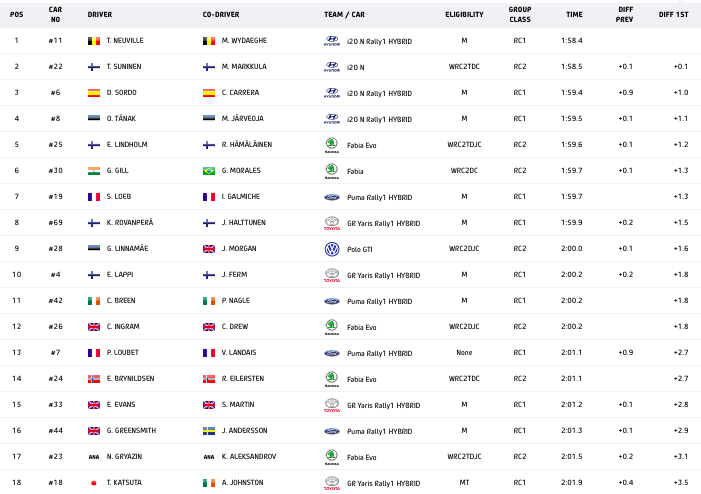Select car number #33 in Evans's row

56,404
